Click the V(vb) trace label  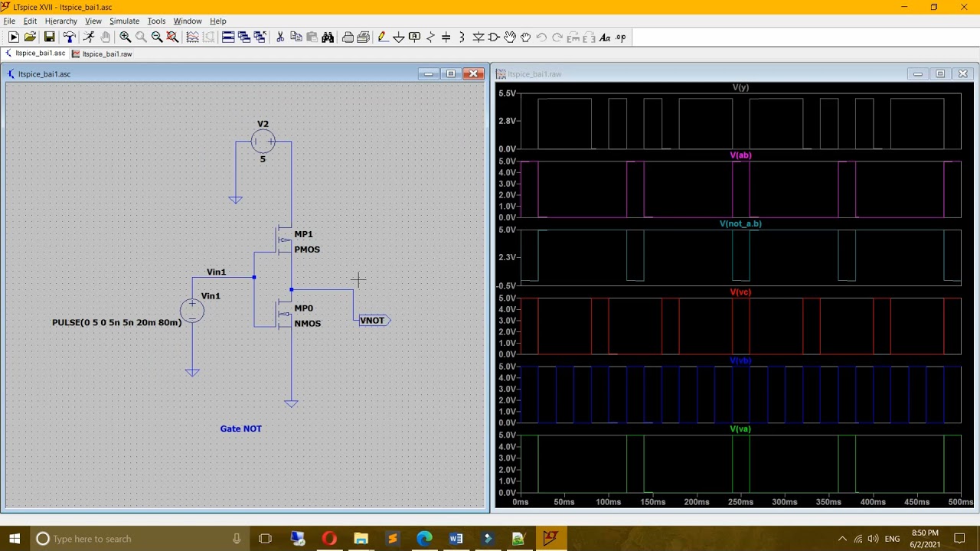pyautogui.click(x=740, y=360)
